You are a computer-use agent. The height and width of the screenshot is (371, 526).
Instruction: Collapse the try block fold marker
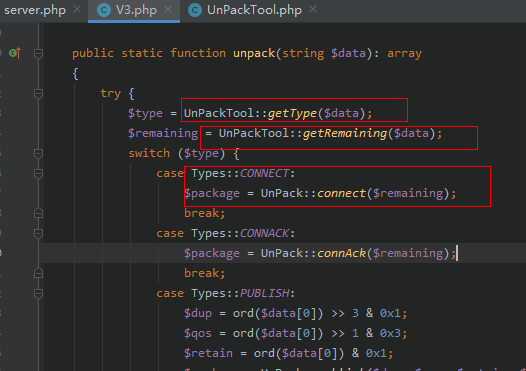(x=38, y=93)
